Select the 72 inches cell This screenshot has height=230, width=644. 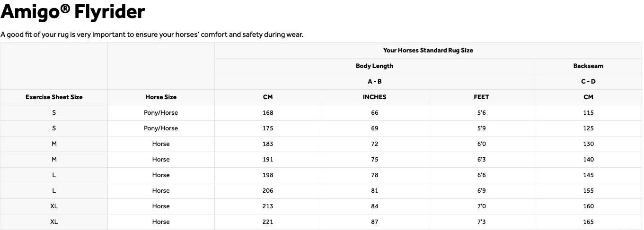point(374,144)
